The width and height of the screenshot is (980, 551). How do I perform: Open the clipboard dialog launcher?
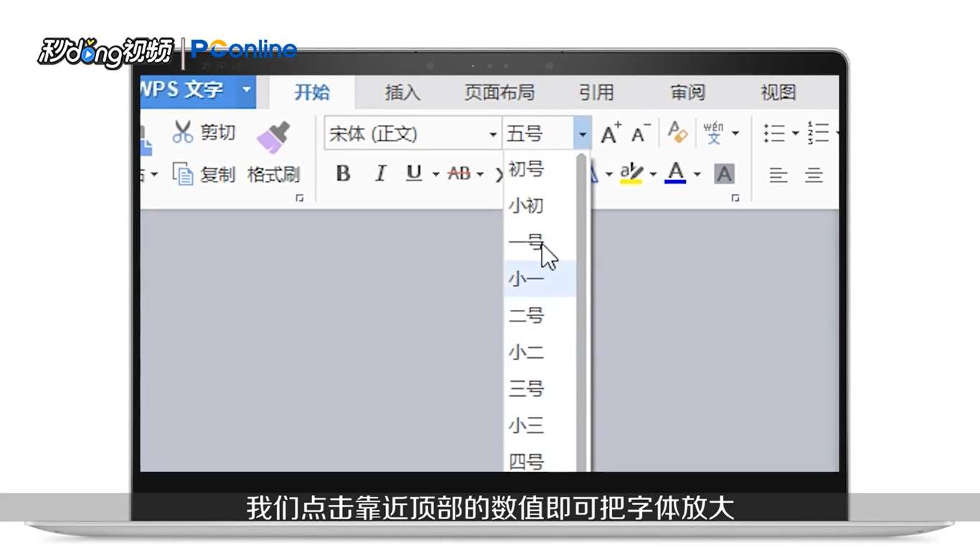[300, 198]
